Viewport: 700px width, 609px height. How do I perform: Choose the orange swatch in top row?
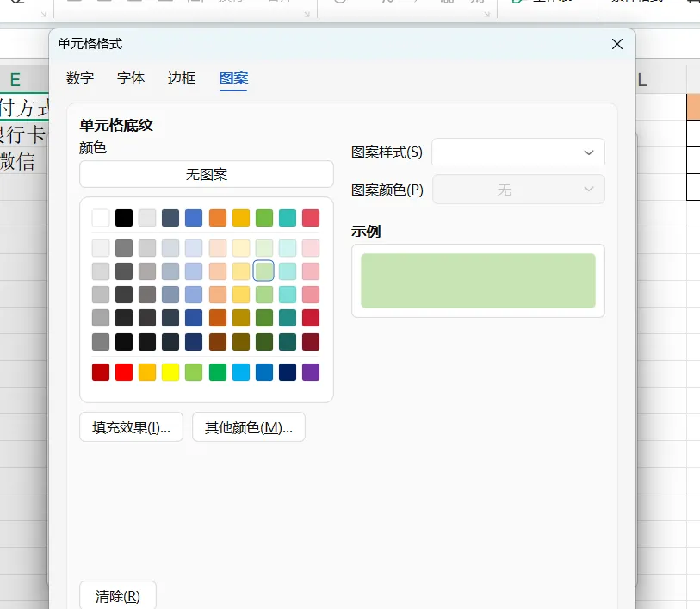[218, 218]
